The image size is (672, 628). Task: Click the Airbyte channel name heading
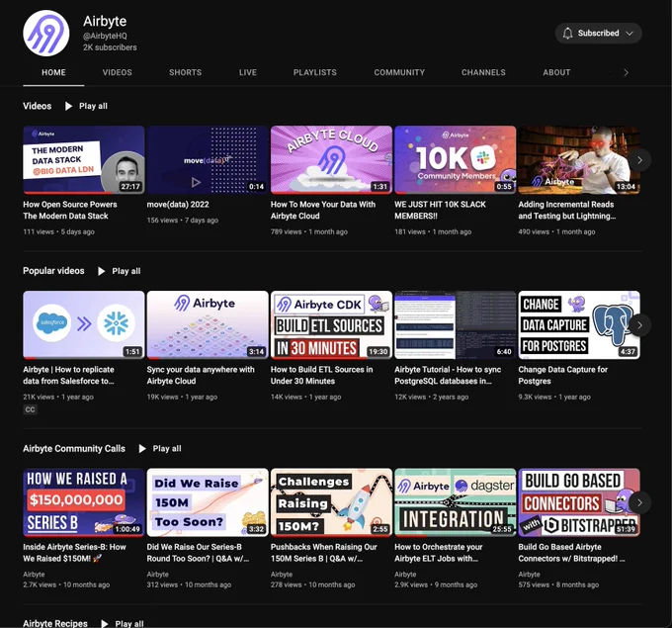(x=105, y=21)
